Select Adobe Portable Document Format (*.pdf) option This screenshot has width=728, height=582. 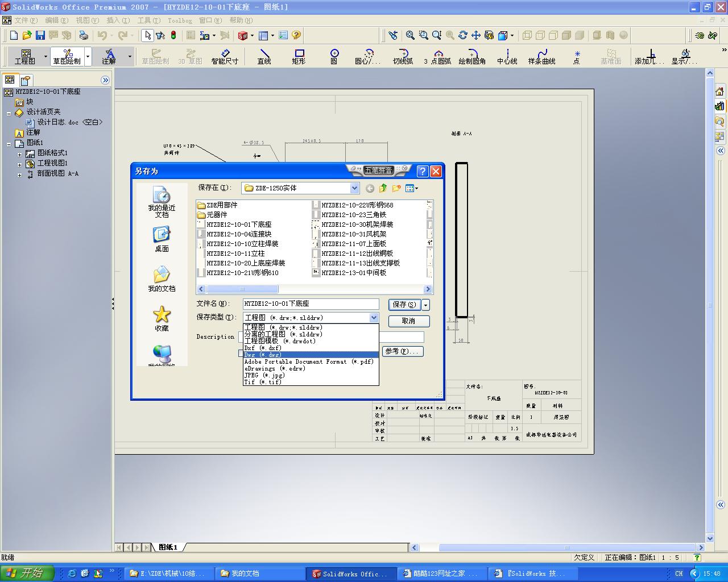(x=311, y=361)
